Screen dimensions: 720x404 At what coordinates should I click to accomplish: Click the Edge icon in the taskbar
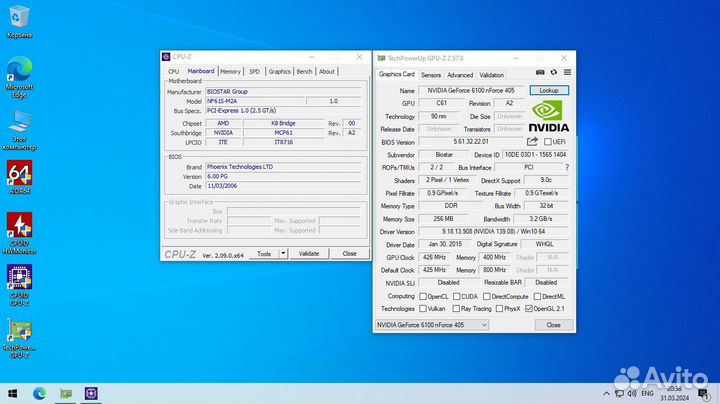point(39,393)
